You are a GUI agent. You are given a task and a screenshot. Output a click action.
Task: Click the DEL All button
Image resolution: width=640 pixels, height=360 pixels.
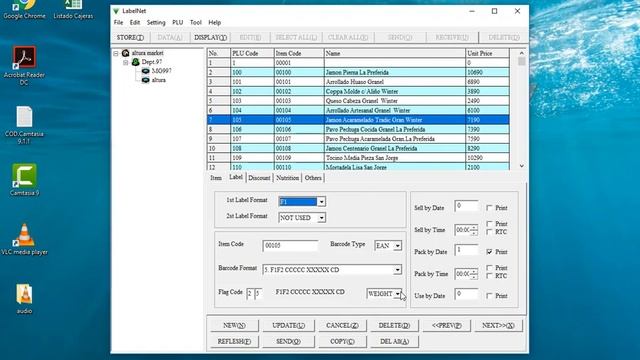click(x=394, y=342)
